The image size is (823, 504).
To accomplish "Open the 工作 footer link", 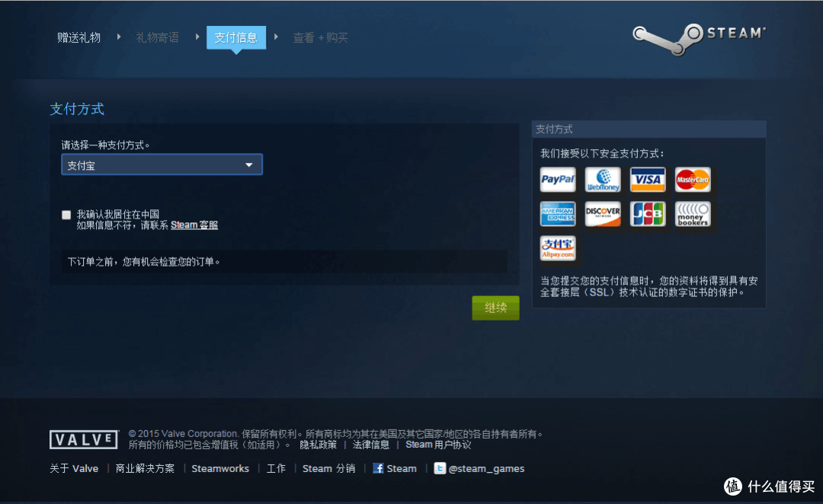I will point(276,468).
